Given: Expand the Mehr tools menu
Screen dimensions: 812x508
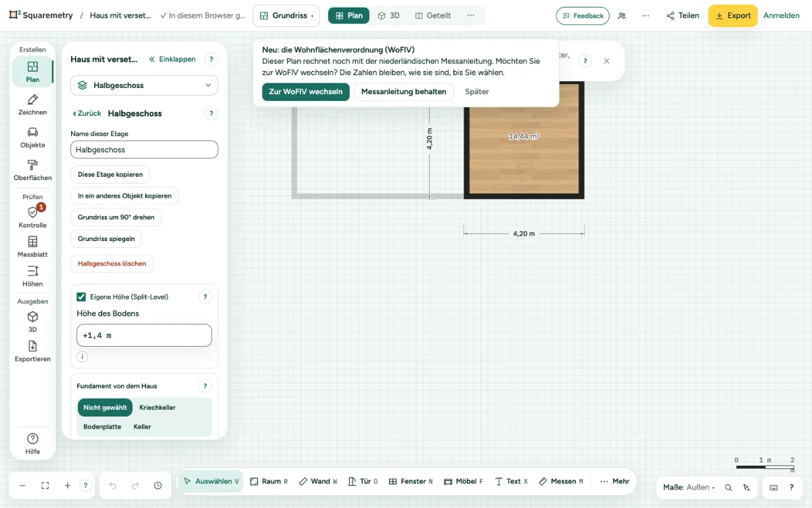Looking at the screenshot, I should point(614,482).
